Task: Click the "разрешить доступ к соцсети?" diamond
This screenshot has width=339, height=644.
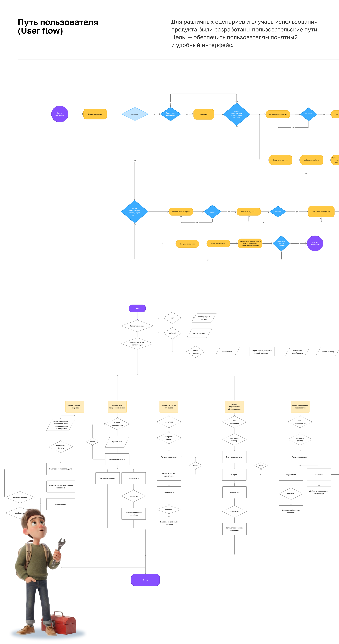Action: click(281, 243)
